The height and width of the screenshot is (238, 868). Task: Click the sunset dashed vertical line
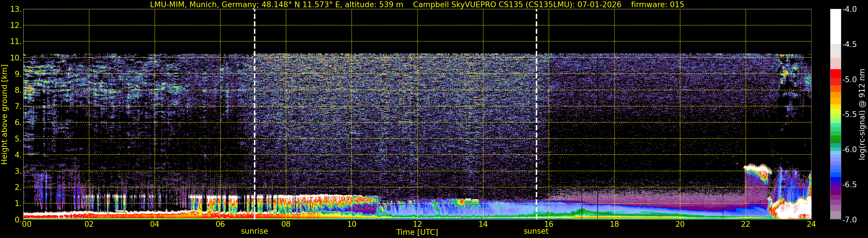(536, 114)
